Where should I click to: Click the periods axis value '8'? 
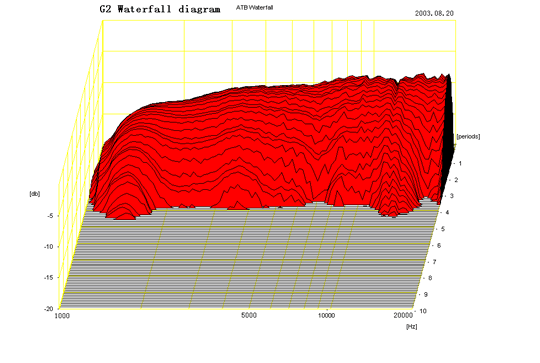pos(430,278)
